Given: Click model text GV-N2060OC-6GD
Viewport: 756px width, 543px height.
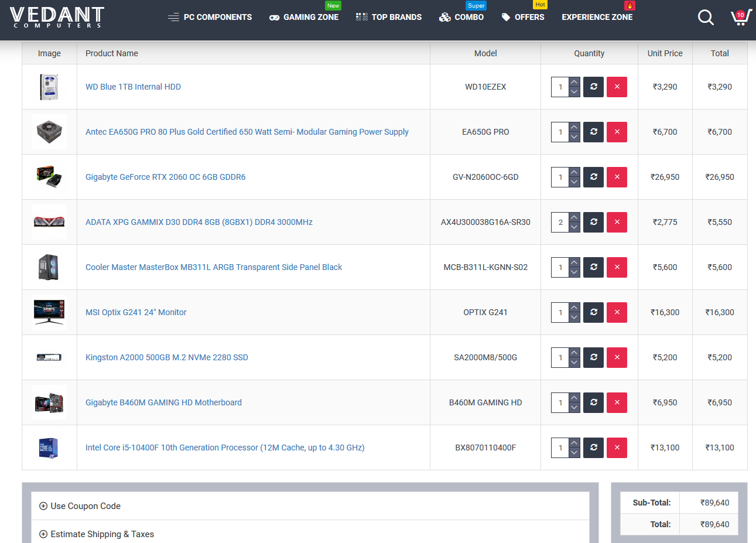Looking at the screenshot, I should 485,177.
